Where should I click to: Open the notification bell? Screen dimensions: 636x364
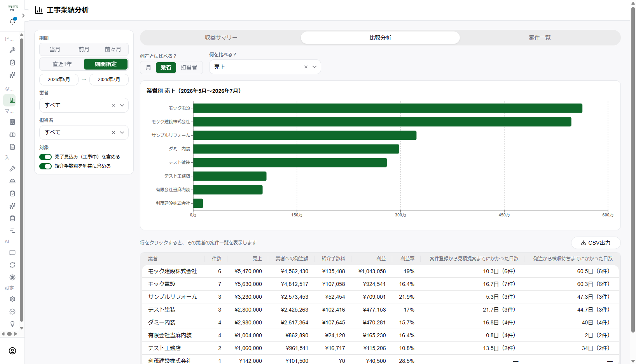coord(12,21)
